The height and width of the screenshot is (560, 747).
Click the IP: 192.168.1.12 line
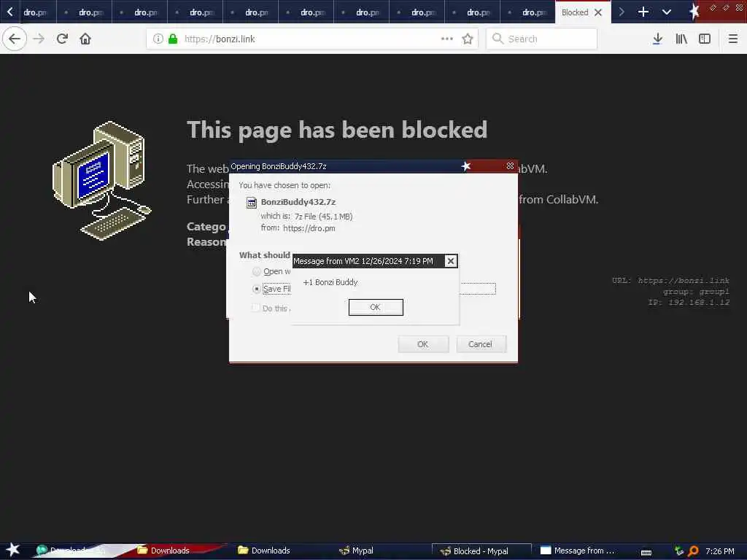point(689,302)
